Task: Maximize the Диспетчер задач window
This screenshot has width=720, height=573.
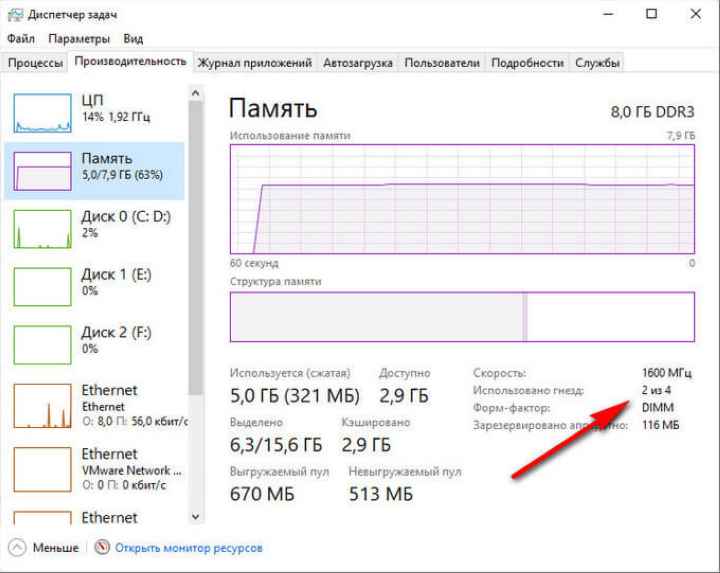Action: (x=651, y=14)
